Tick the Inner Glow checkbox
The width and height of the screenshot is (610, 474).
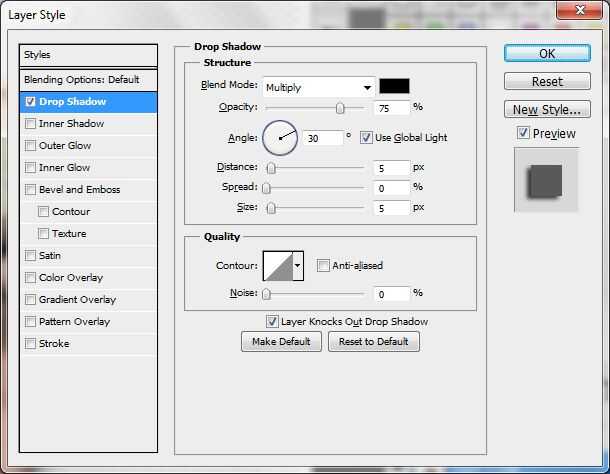pyautogui.click(x=30, y=168)
